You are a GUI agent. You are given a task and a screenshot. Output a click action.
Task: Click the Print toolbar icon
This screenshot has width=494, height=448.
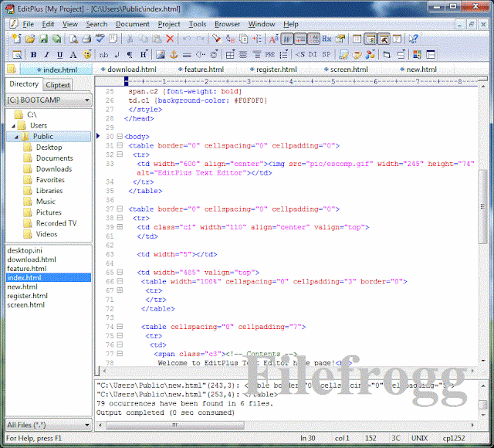(86, 39)
